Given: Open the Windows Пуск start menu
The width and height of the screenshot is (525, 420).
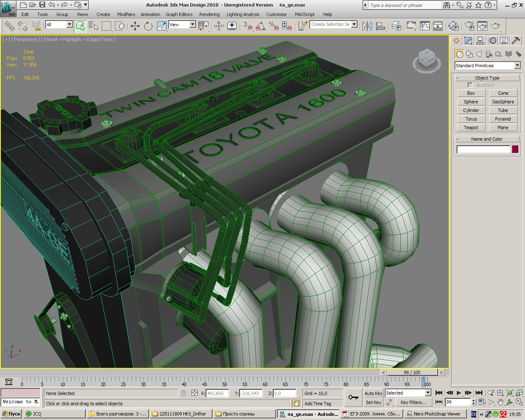Looking at the screenshot, I should [x=11, y=414].
